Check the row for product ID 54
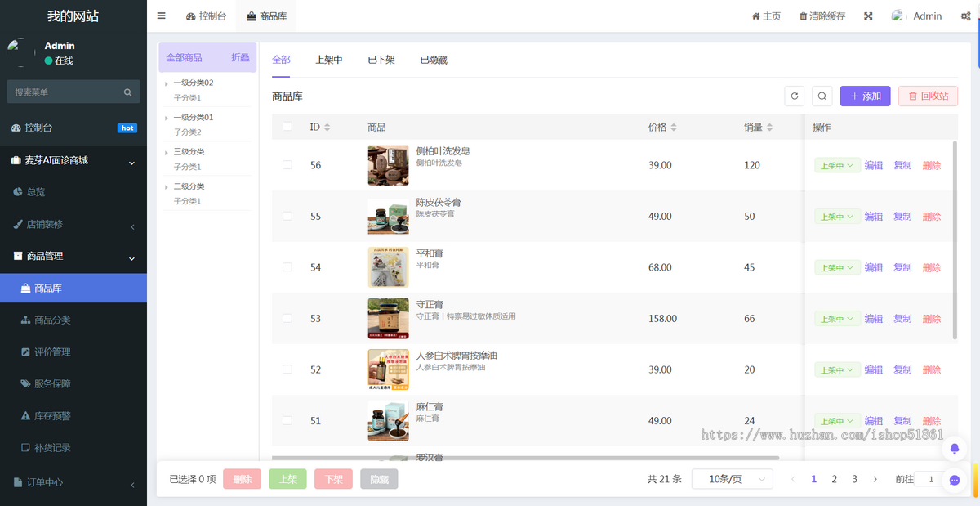The image size is (980, 506). coord(287,267)
